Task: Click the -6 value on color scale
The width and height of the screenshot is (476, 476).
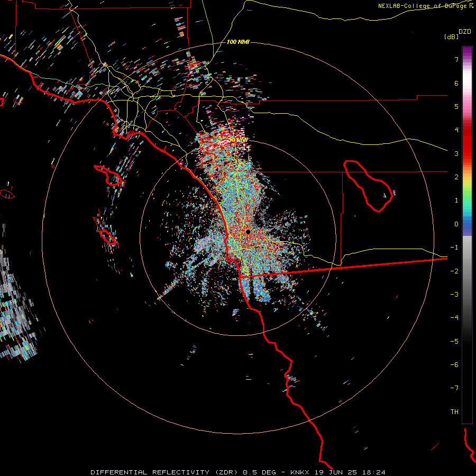Action: pos(454,364)
